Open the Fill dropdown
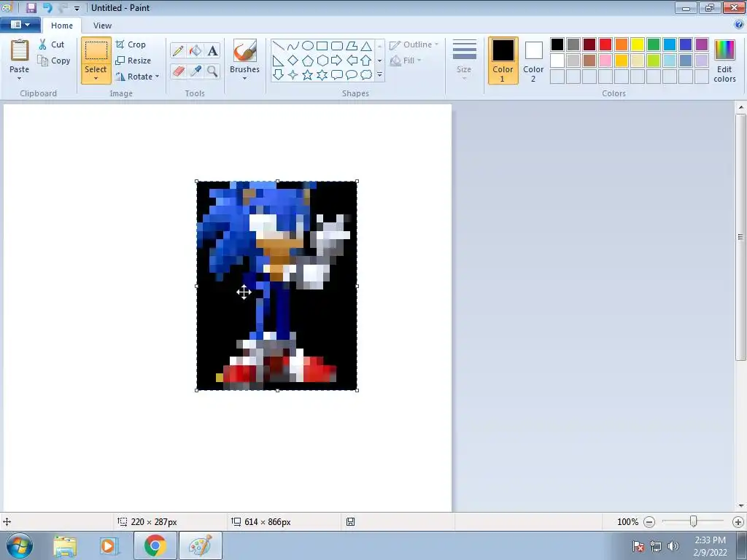 406,61
